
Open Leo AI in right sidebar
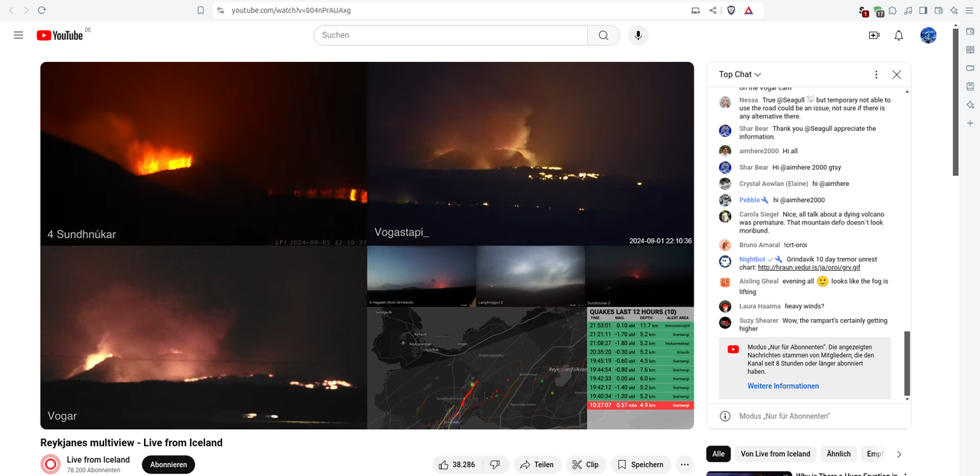[x=970, y=105]
